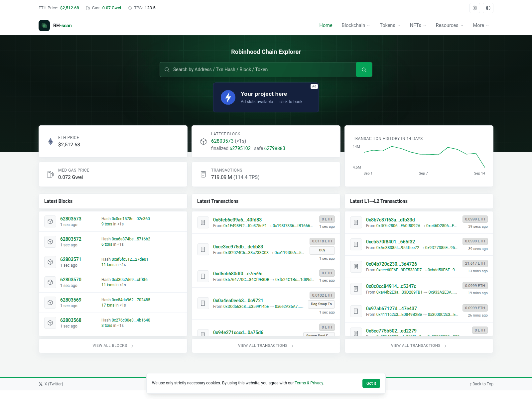Viewport: 532px width, 399px height.
Task: Open safe block 62798883 link
Action: [275, 148]
